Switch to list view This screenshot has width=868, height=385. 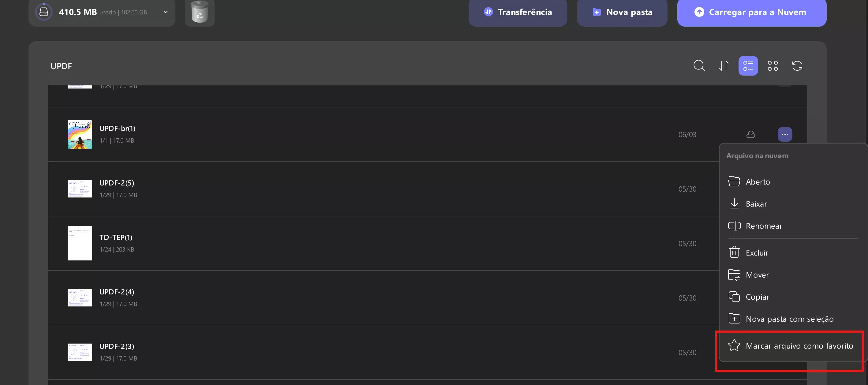[x=748, y=66]
